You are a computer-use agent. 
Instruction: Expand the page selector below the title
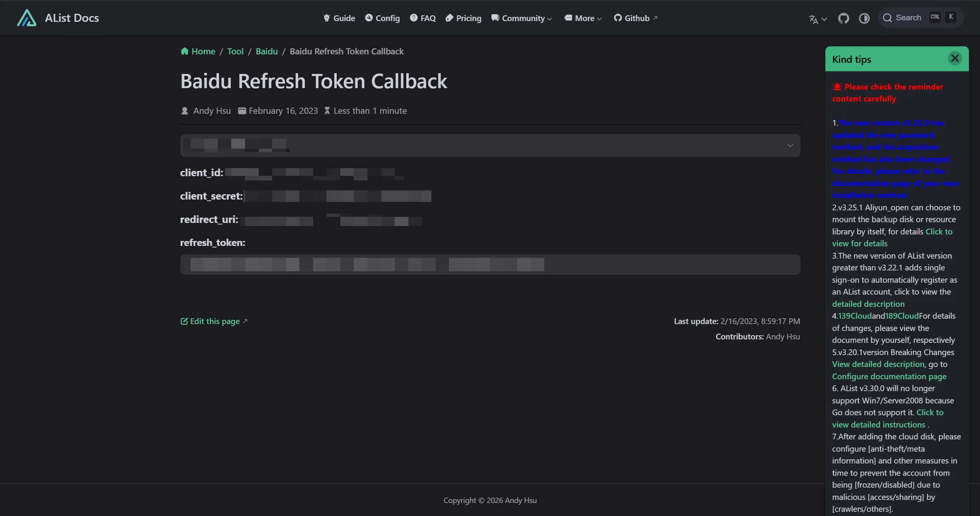click(x=790, y=146)
